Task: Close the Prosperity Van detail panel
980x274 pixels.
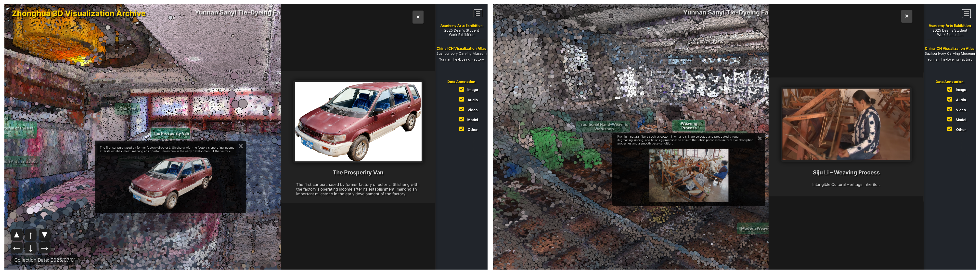Action: 418,17
